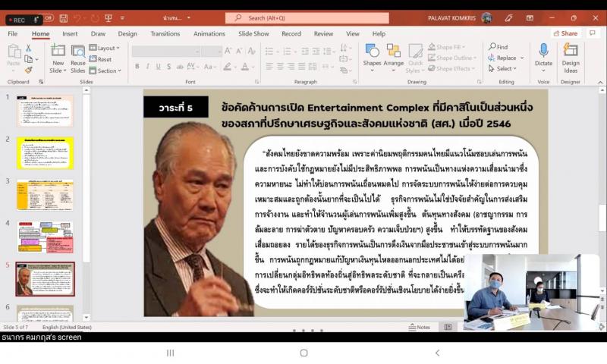Viewport: 607px width, 364px height.
Task: Click Decrease Font Size icon
Action: click(x=239, y=51)
